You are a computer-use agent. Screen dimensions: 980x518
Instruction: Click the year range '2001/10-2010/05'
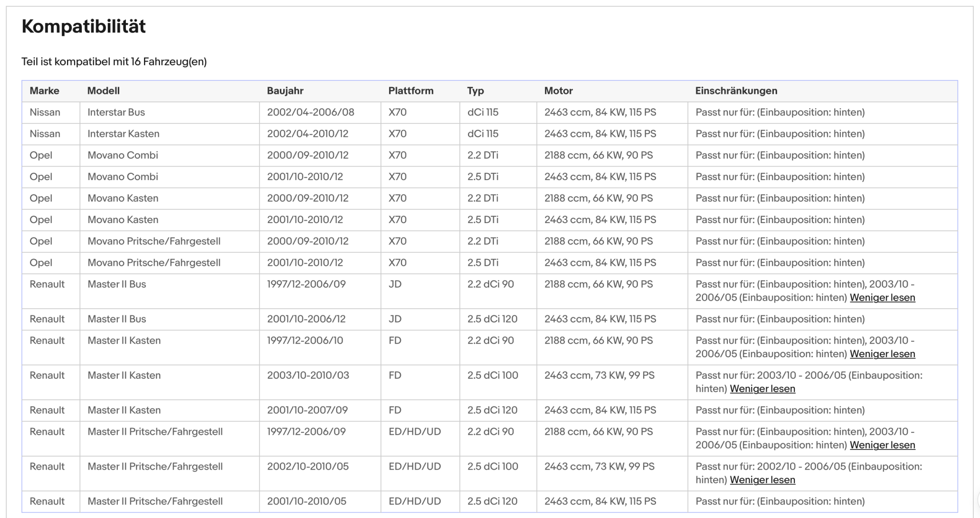click(307, 502)
